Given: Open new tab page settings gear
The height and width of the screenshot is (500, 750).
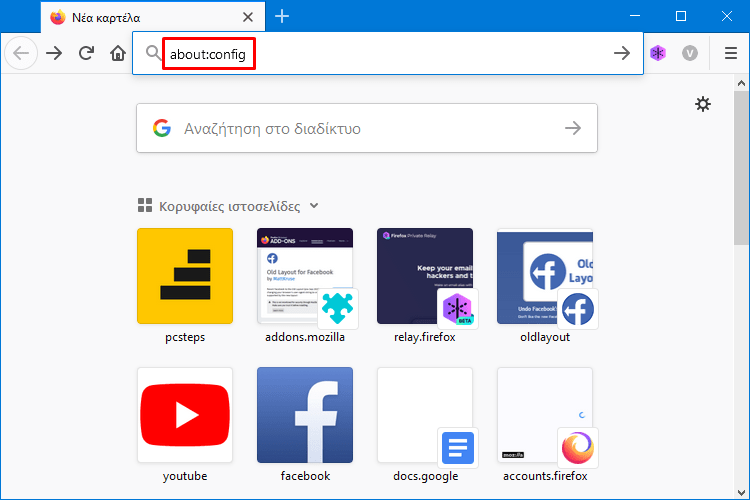Looking at the screenshot, I should coord(703,104).
